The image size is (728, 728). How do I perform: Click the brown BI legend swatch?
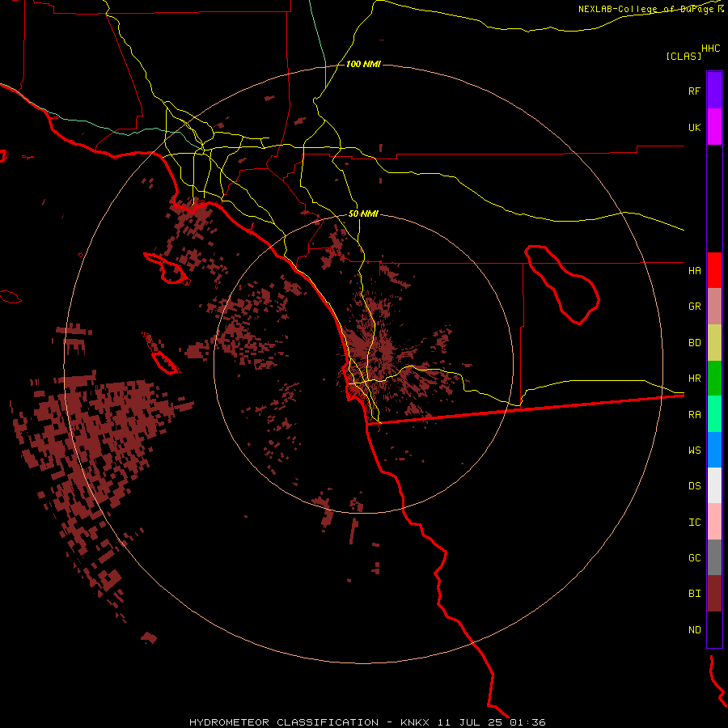pyautogui.click(x=714, y=594)
